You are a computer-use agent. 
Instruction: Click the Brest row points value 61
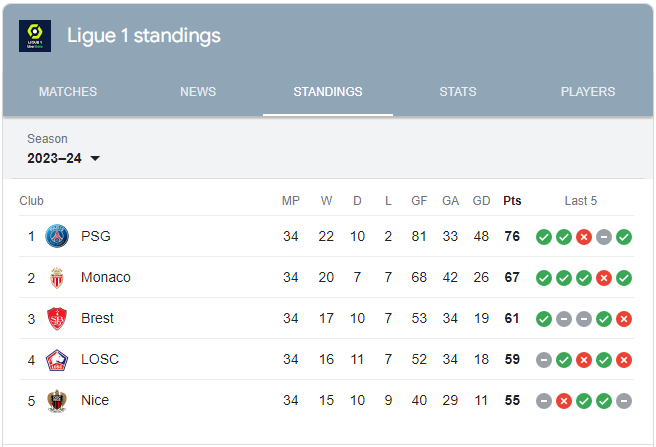512,319
